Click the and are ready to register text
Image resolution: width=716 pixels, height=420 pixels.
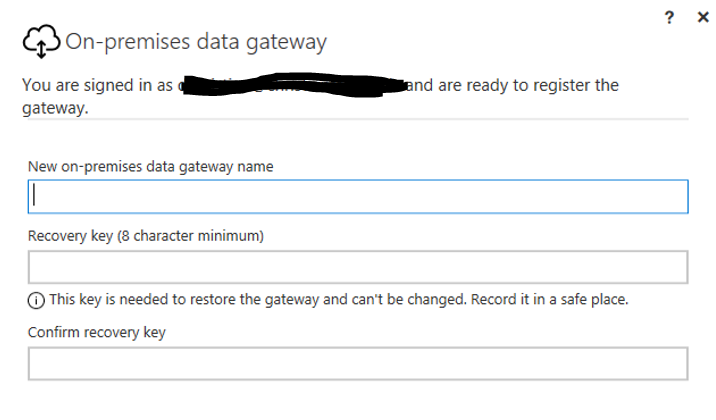pyautogui.click(x=512, y=85)
